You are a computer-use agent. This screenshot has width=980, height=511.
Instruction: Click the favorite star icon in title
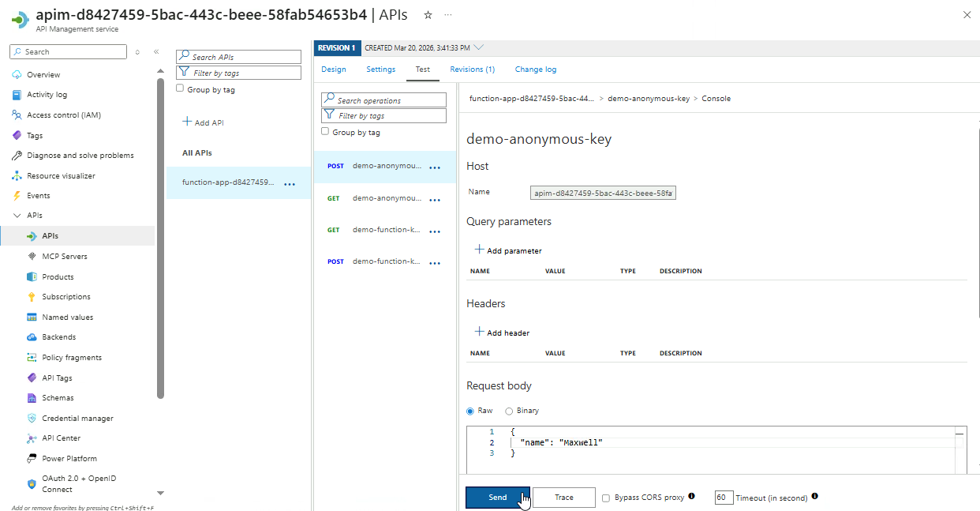428,15
